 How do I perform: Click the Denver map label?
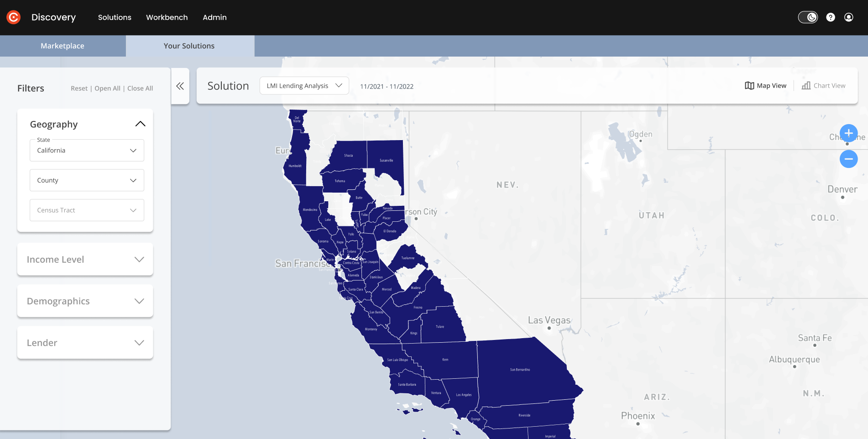pos(842,189)
